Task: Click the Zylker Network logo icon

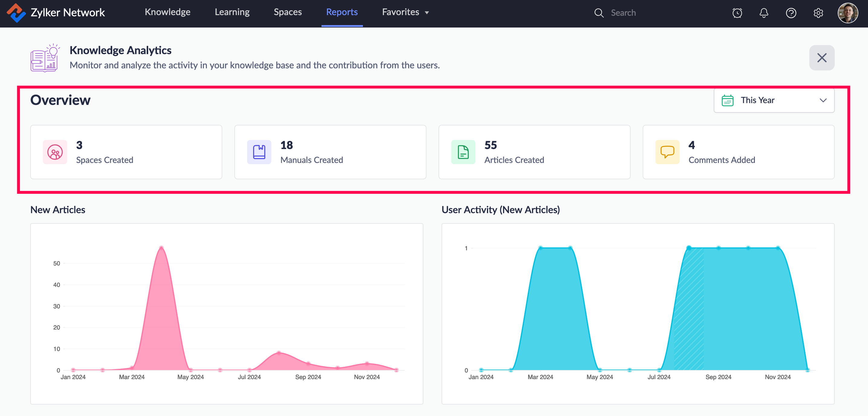Action: [x=16, y=13]
